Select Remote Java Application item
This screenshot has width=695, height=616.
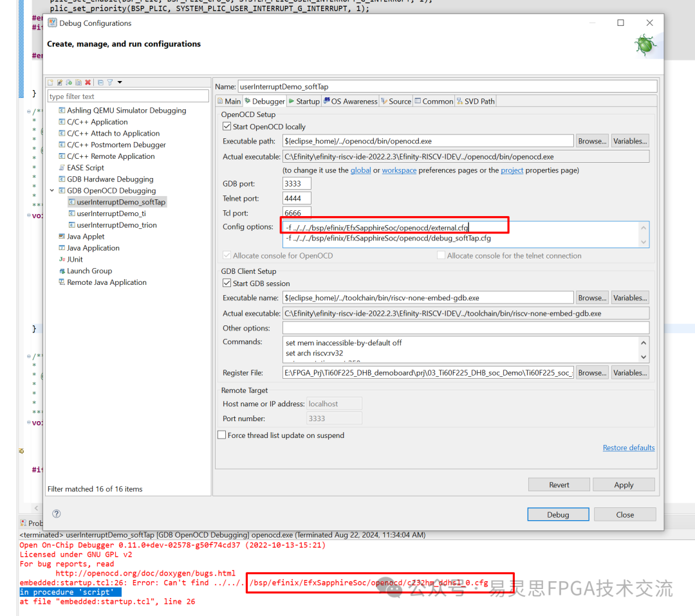(x=106, y=283)
